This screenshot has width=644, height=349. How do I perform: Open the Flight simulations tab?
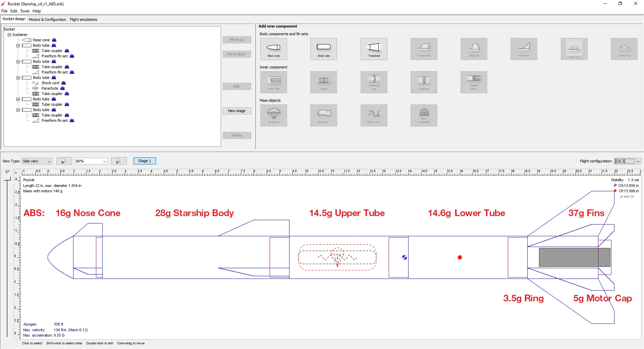[83, 19]
